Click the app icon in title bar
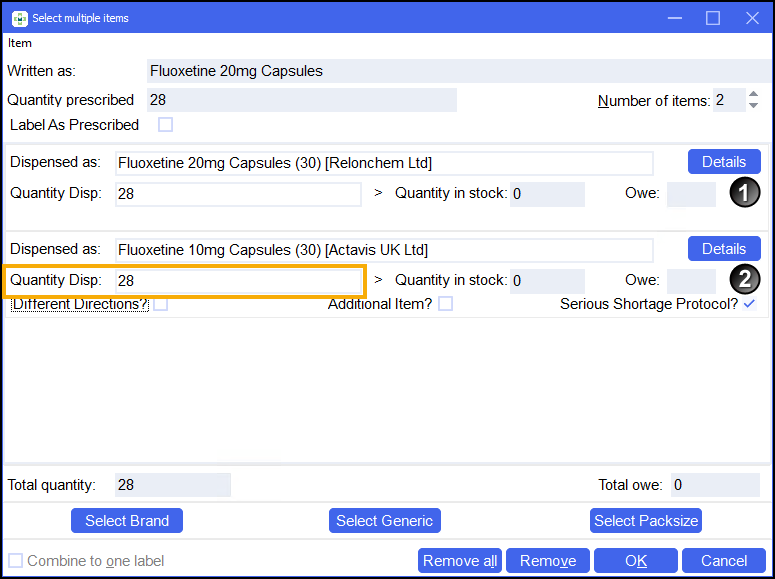Screen dimensions: 775x579 click(19, 18)
